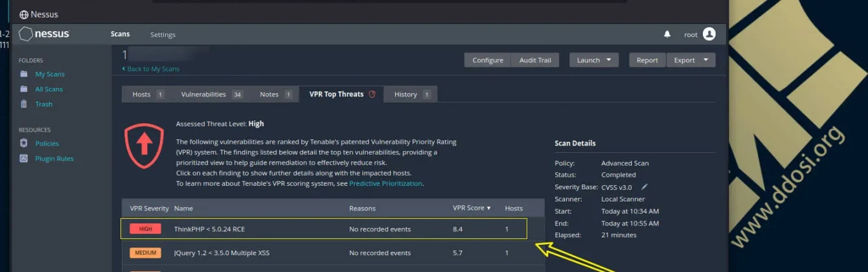This screenshot has height=272, width=868.
Task: Switch to the Vulnerabilities tab
Action: [211, 94]
